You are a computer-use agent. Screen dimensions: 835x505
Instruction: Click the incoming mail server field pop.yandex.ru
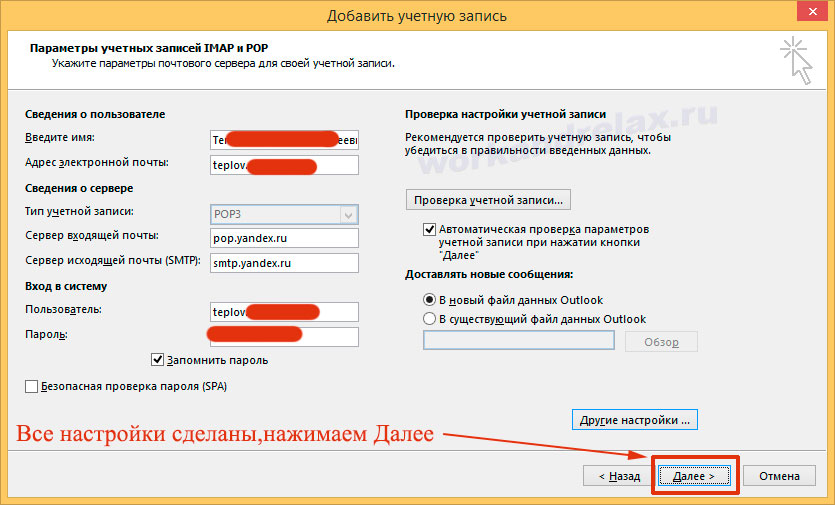pyautogui.click(x=283, y=238)
